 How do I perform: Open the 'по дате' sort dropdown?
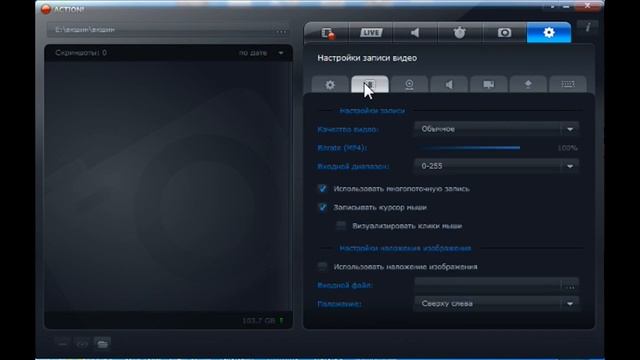[x=261, y=53]
